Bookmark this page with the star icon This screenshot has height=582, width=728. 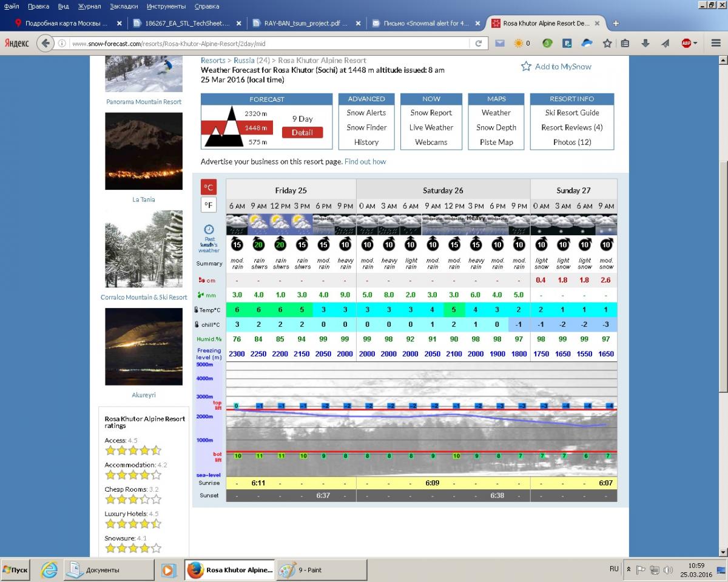tap(607, 43)
